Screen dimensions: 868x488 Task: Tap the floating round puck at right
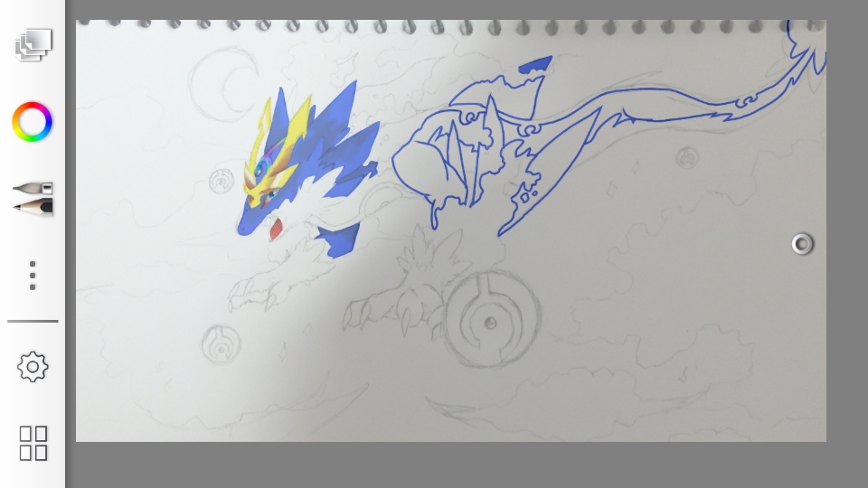pos(802,244)
